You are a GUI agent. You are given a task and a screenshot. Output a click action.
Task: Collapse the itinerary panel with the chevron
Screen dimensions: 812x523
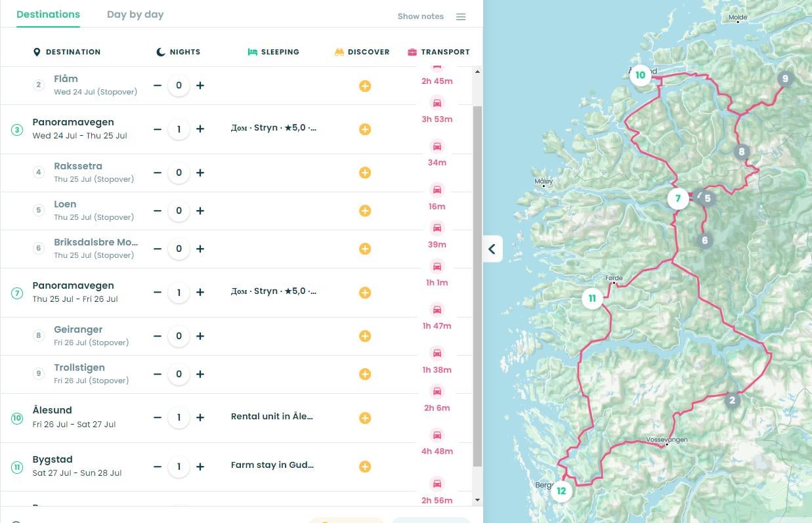(491, 249)
